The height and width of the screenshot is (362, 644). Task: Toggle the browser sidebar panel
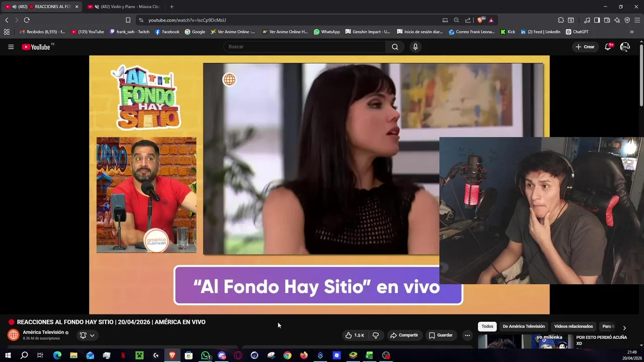coord(597,20)
